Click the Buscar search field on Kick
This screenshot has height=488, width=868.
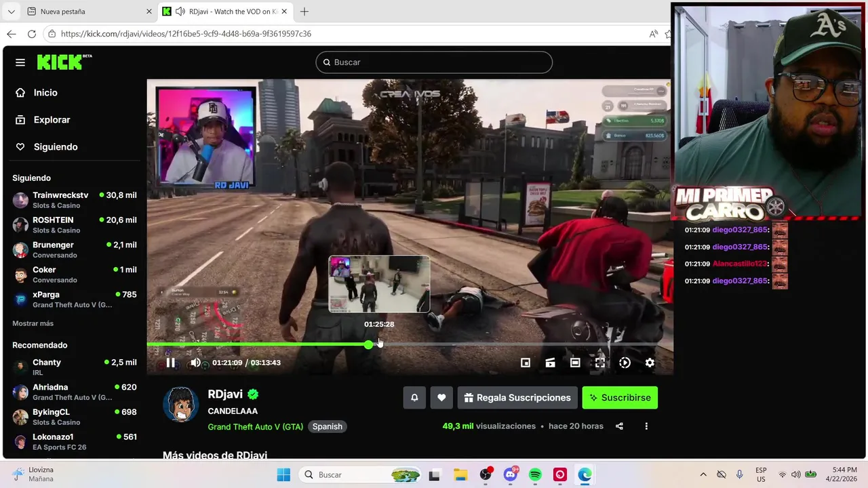pyautogui.click(x=434, y=62)
